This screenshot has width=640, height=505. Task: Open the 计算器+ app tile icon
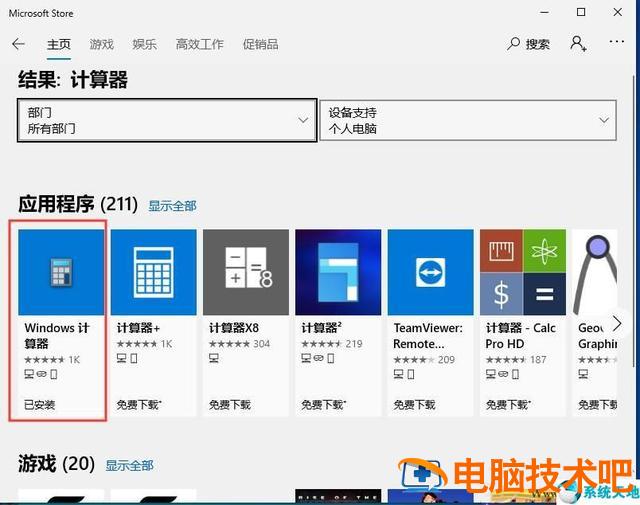point(153,272)
